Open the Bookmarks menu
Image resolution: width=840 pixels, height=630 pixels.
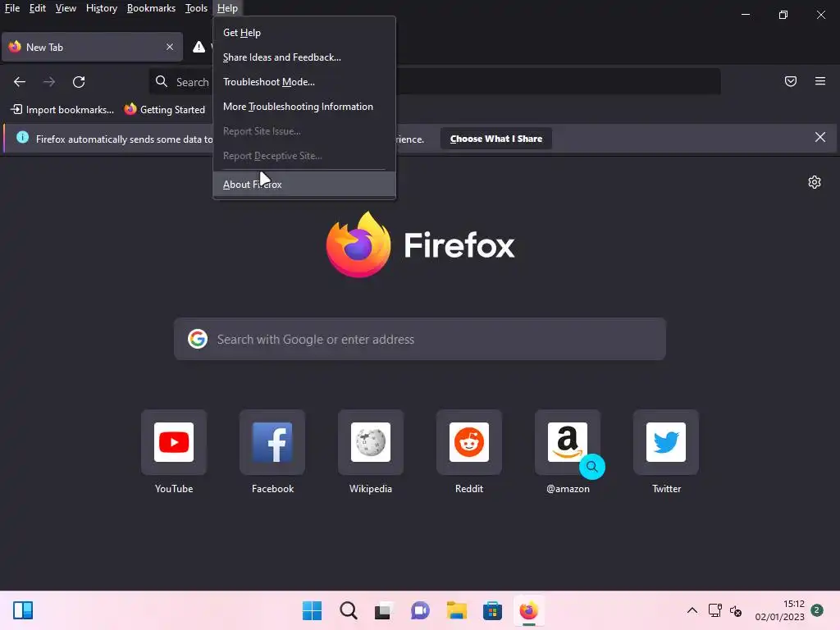click(151, 8)
